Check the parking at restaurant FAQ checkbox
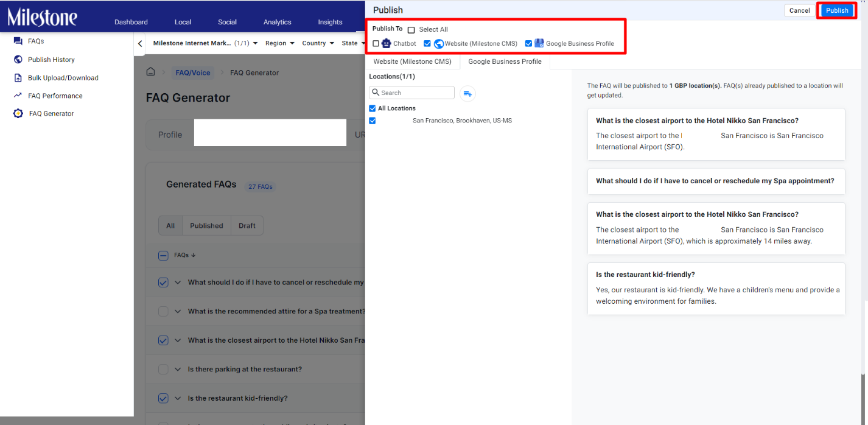868x425 pixels. coord(163,369)
